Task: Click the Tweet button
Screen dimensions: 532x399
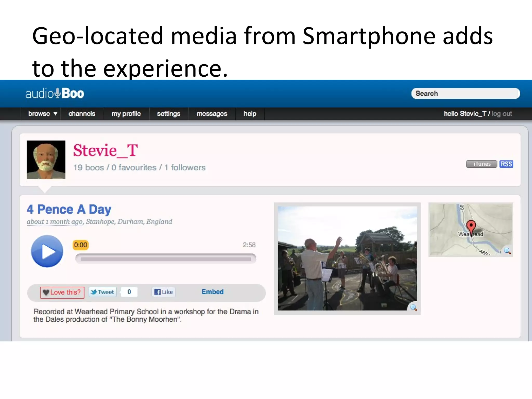Action: [103, 292]
